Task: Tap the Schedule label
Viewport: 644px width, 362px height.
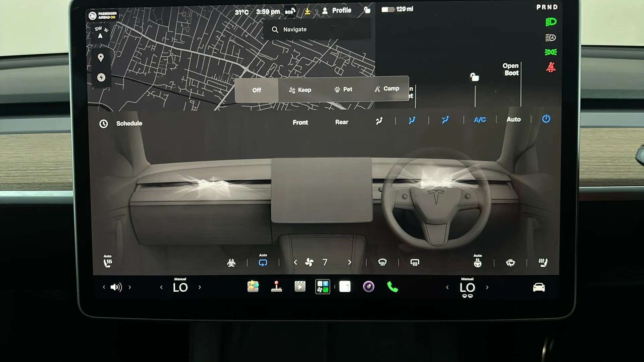Action: pyautogui.click(x=129, y=124)
